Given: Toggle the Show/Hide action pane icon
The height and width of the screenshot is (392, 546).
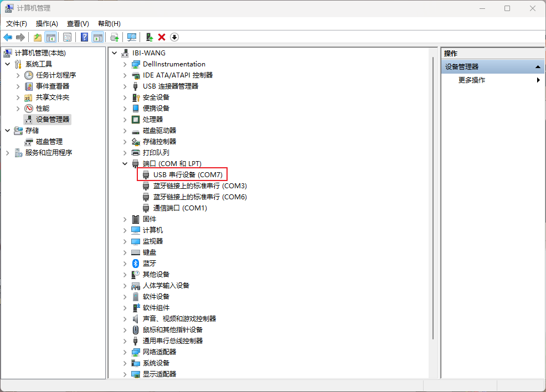Looking at the screenshot, I should click(98, 37).
